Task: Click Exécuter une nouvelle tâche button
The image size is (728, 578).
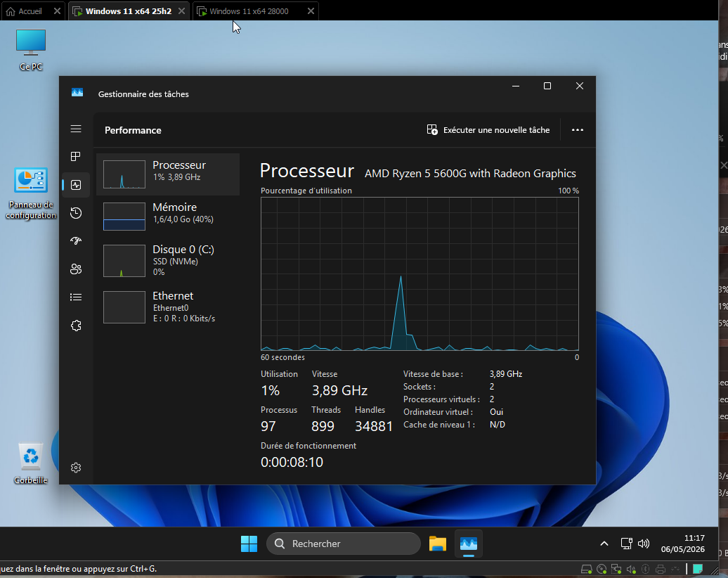Action: pyautogui.click(x=488, y=130)
